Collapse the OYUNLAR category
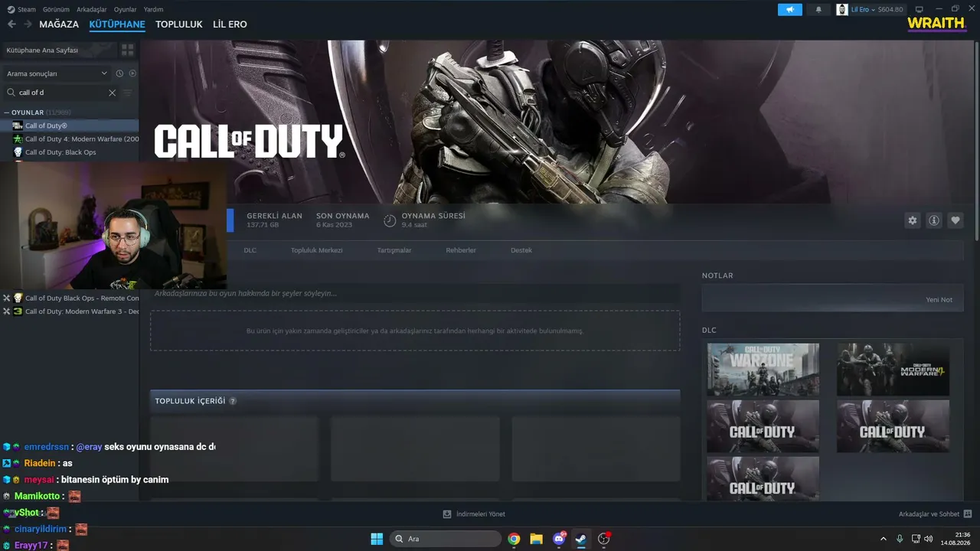 click(6, 112)
